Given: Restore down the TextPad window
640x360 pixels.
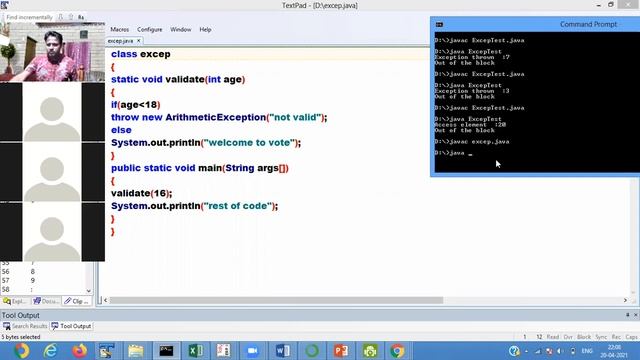Looking at the screenshot, I should pos(611,4).
